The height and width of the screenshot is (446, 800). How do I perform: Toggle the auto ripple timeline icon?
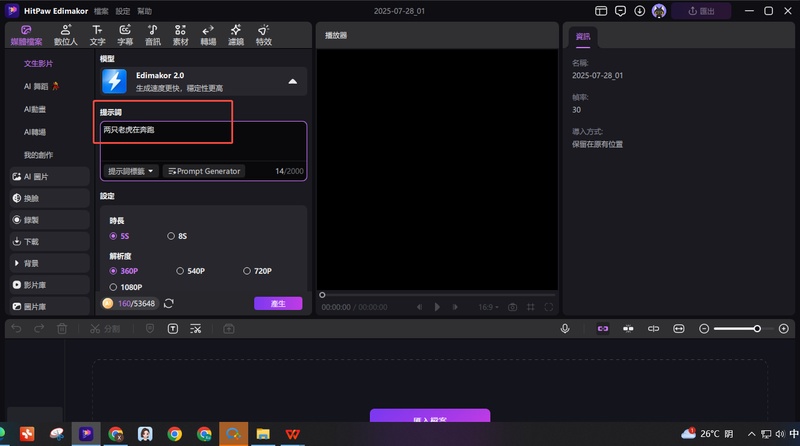click(x=628, y=329)
